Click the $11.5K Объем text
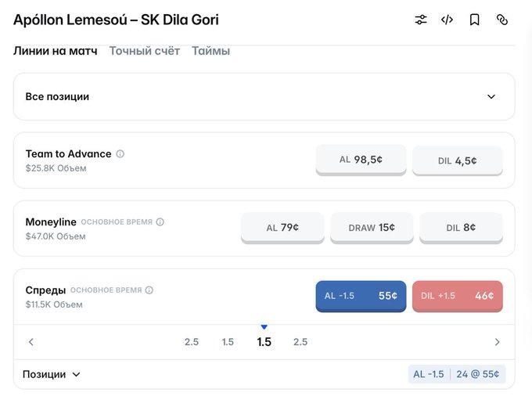Viewport: 532px width, 396px height. (54, 304)
